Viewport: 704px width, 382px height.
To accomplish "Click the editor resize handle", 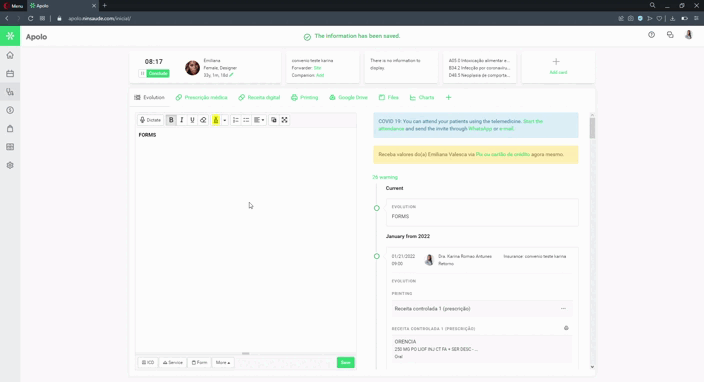I will (x=246, y=353).
